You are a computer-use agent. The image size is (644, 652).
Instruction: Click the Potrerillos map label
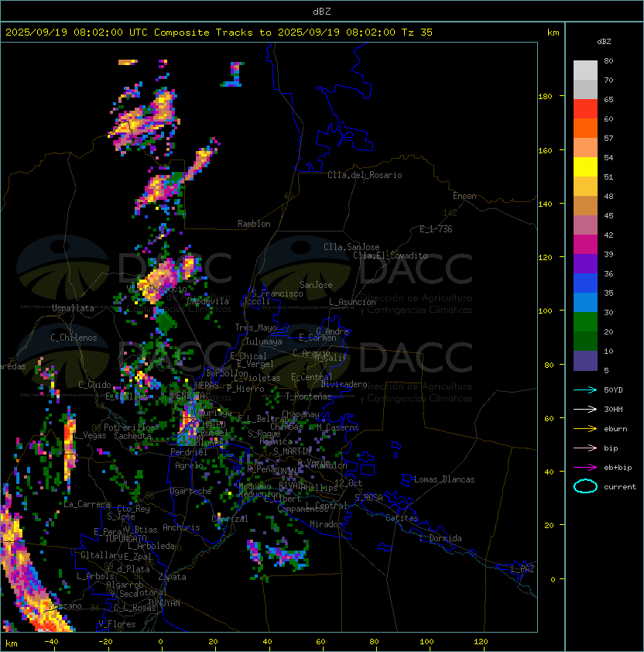(129, 427)
